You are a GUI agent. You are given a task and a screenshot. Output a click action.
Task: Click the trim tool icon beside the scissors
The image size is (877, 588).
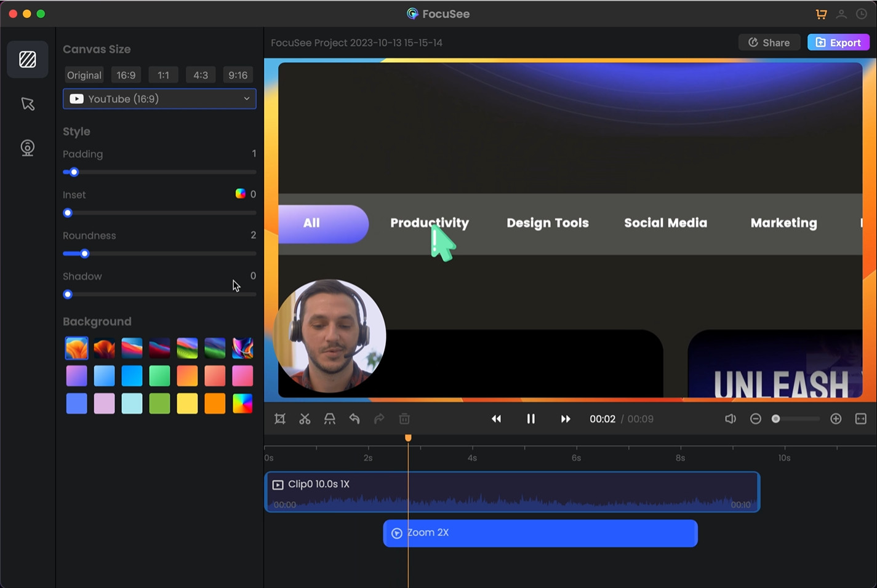click(x=330, y=419)
